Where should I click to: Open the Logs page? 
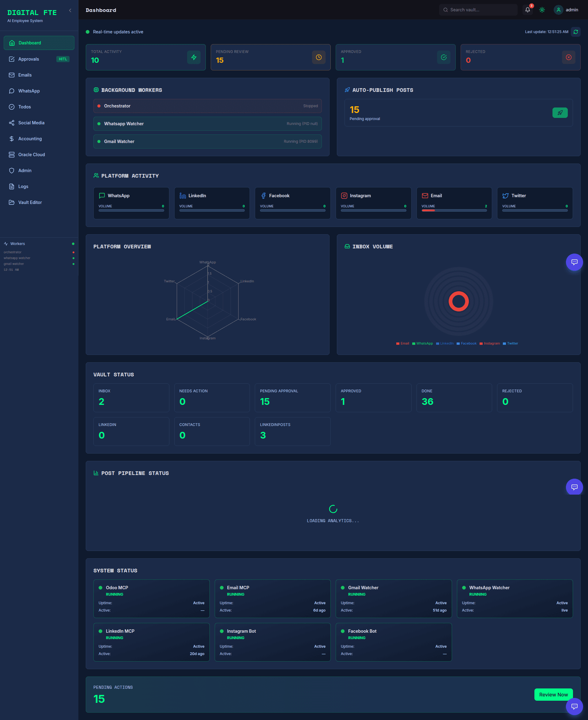pyautogui.click(x=39, y=186)
